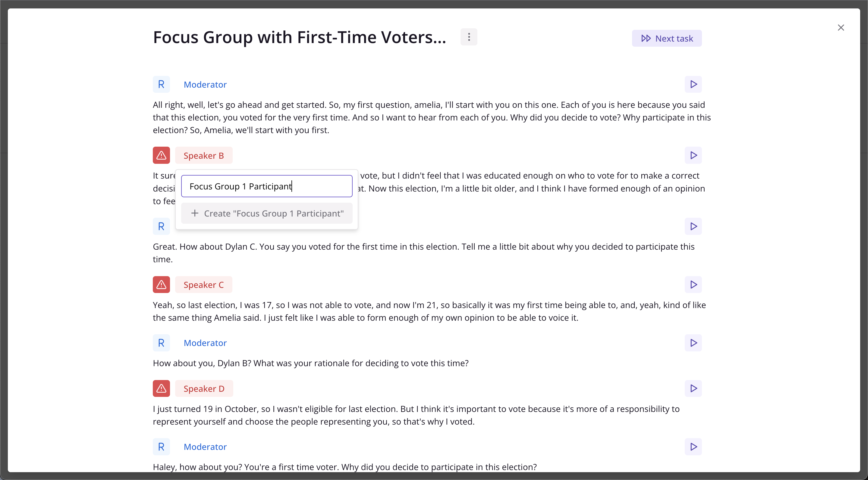Play the first Moderator audio segment
This screenshot has width=868, height=480.
click(x=693, y=84)
